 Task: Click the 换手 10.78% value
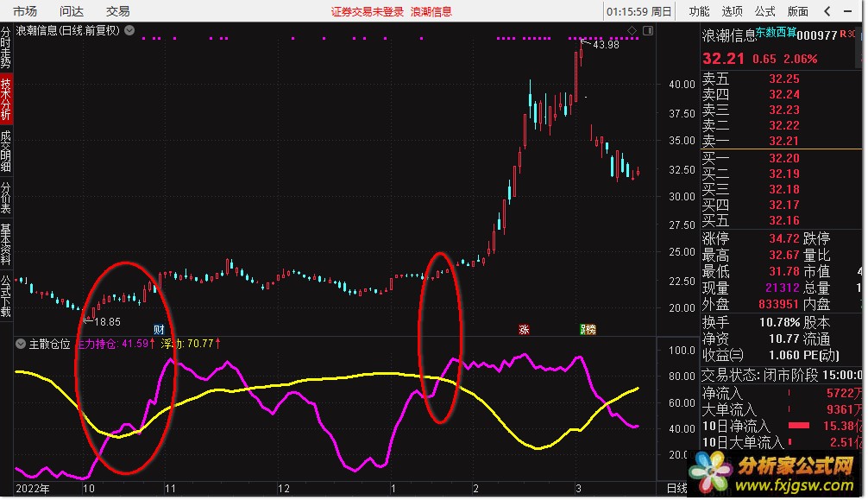pos(779,322)
